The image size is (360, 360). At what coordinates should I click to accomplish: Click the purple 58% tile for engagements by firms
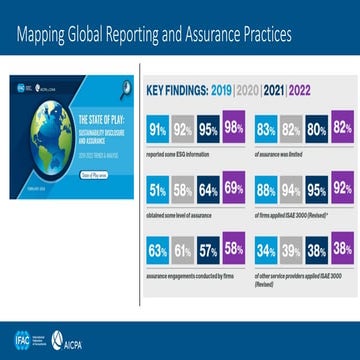pos(234,248)
